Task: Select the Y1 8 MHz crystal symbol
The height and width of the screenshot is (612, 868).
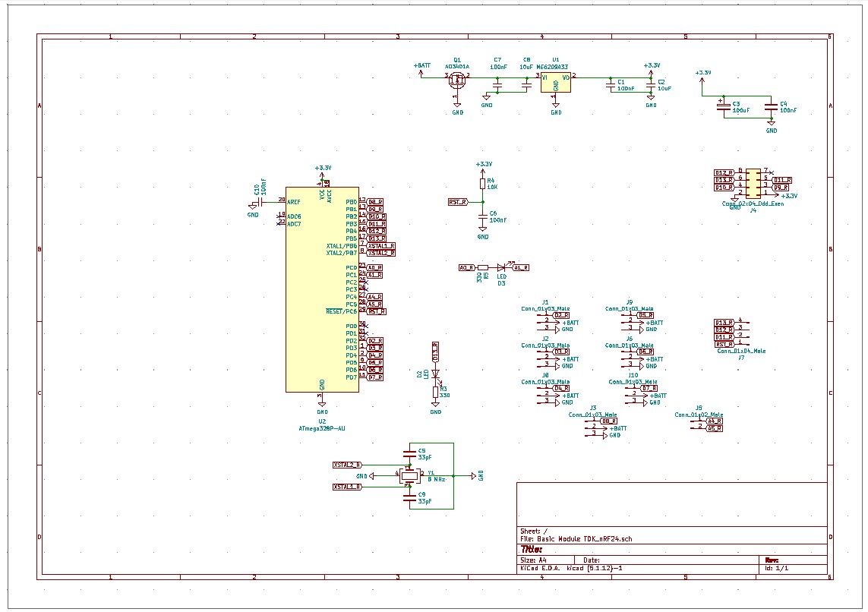Action: (x=410, y=475)
